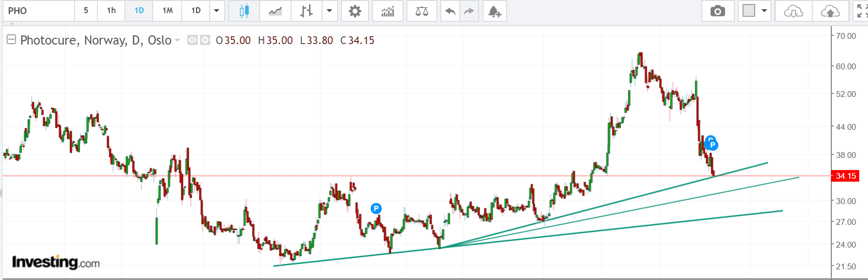868x280 pixels.
Task: Click the high value 35.00 after H
Action: [279, 40]
